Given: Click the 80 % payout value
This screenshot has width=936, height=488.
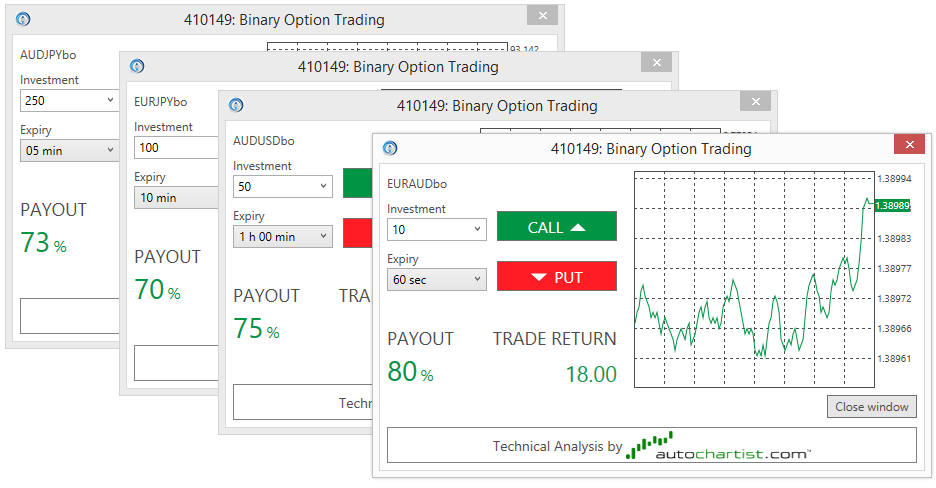Looking at the screenshot, I should pyautogui.click(x=410, y=372).
